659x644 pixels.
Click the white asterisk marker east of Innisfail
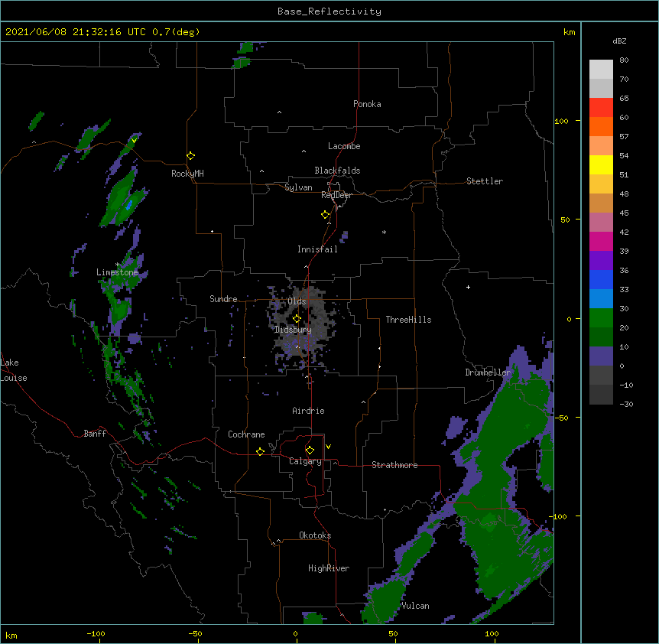point(384,232)
